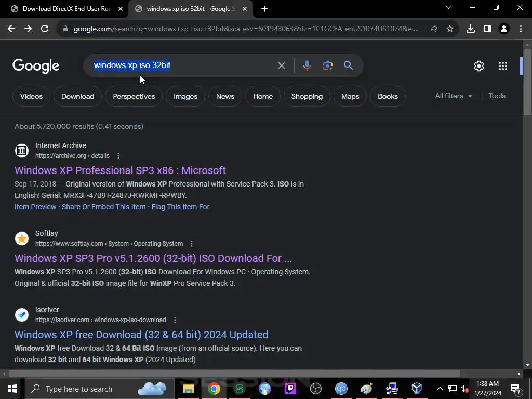This screenshot has height=399, width=532.
Task: Go back using the browser back arrow
Action: pos(11,29)
